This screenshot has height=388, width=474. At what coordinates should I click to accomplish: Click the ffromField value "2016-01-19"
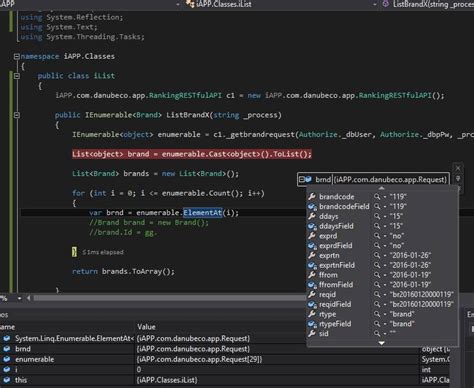coord(410,285)
